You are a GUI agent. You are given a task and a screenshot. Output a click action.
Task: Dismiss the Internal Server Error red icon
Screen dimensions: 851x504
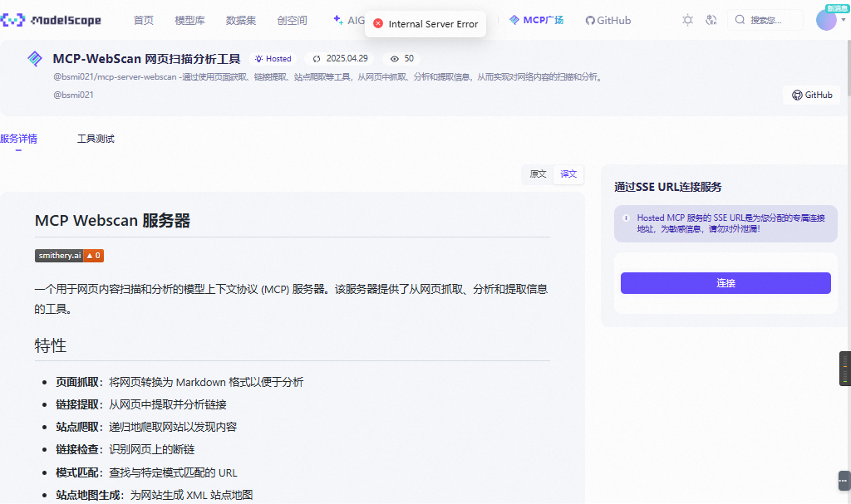378,23
